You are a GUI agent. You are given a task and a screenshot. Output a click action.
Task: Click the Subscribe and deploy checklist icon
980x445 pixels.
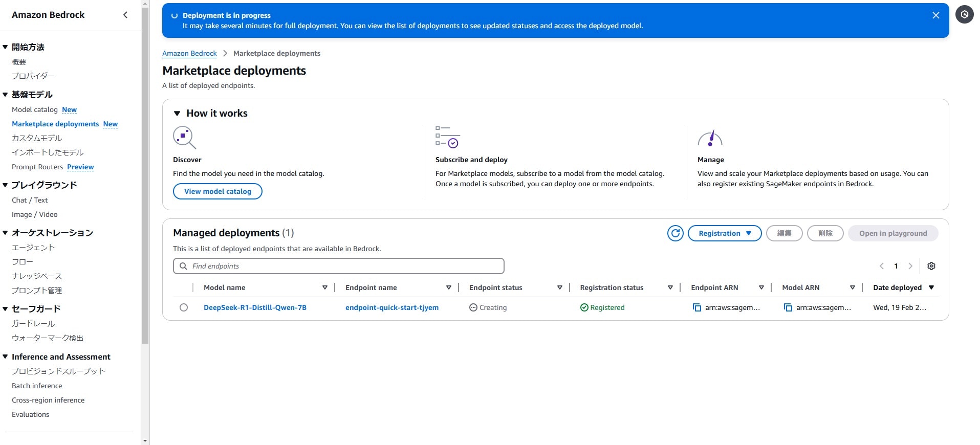pyautogui.click(x=448, y=137)
